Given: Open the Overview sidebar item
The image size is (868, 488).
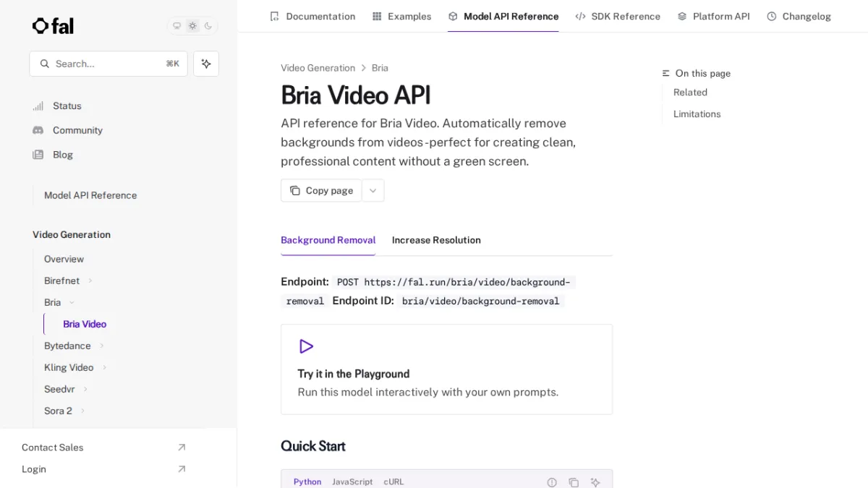Looking at the screenshot, I should (x=64, y=259).
